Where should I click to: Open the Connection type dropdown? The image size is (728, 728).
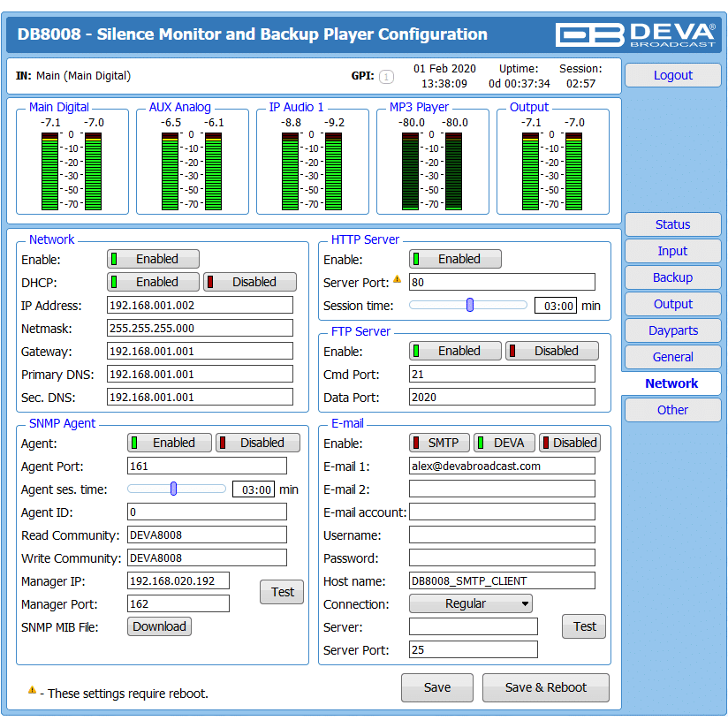[x=470, y=603]
